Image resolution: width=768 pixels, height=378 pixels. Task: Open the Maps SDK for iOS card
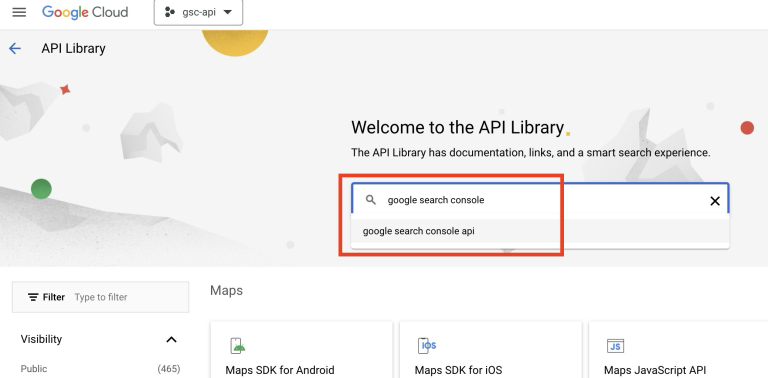(x=490, y=350)
